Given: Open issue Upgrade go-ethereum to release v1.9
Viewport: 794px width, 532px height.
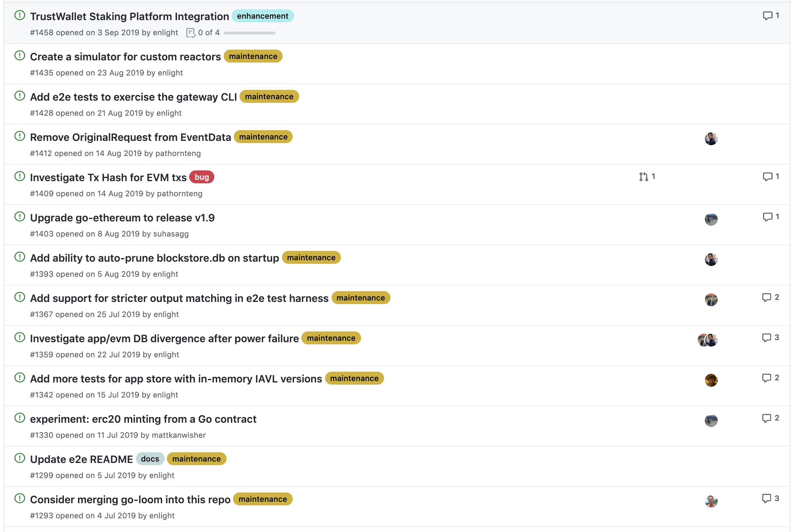Looking at the screenshot, I should (x=122, y=218).
